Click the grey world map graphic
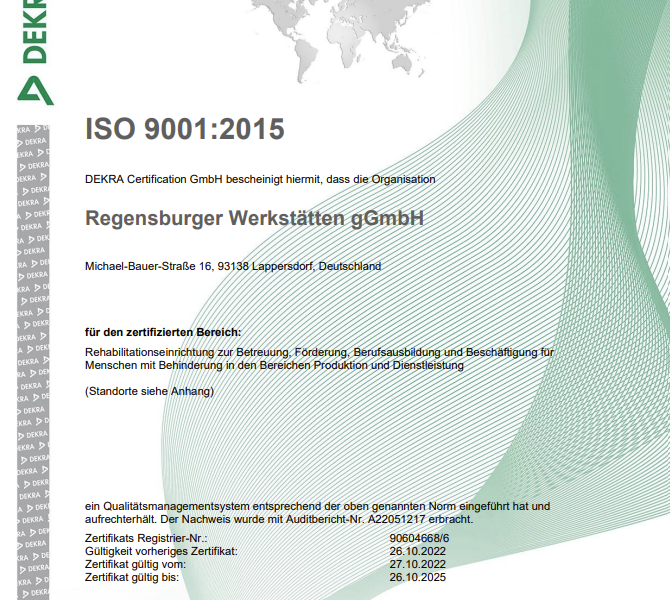Screen dimensions: 670x600 tap(340, 39)
